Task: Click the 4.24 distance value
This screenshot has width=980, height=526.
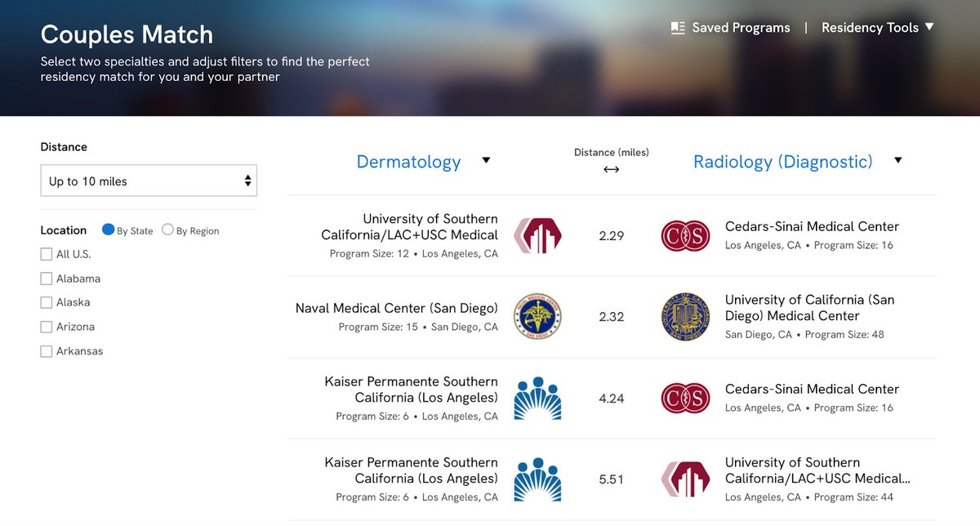Action: (x=611, y=399)
